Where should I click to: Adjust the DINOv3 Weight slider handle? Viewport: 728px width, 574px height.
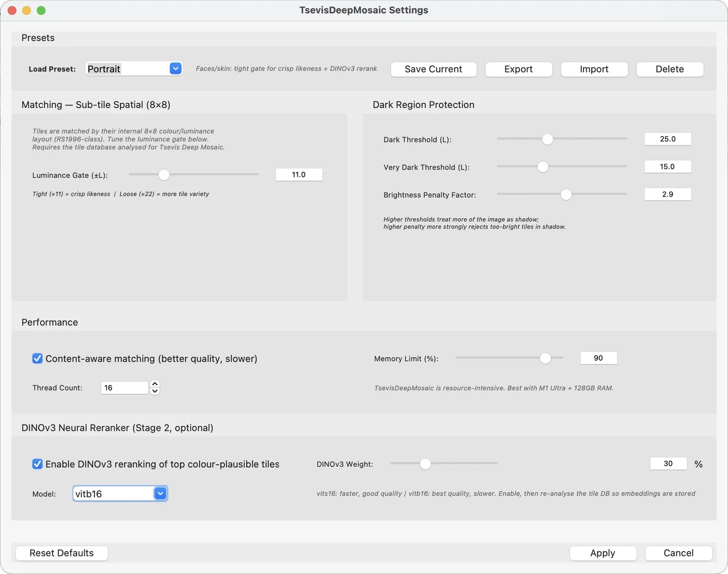(x=425, y=463)
